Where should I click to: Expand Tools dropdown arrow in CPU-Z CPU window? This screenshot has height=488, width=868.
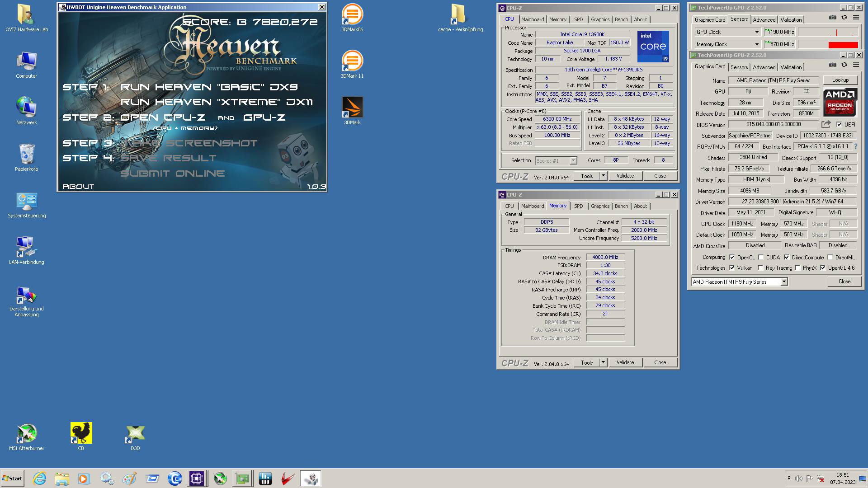click(603, 176)
